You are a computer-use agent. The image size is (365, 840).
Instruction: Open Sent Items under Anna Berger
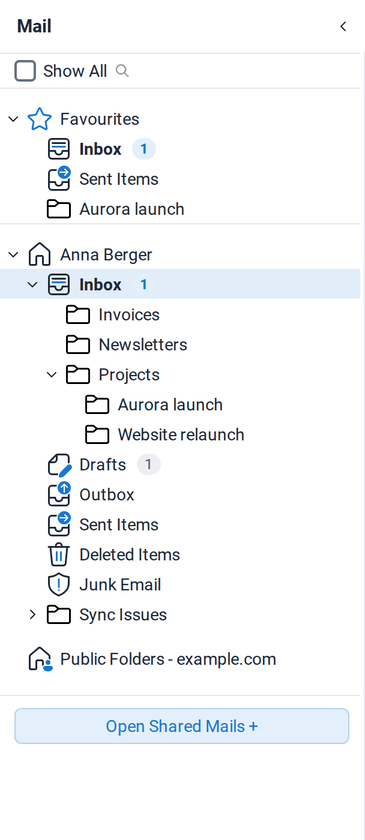(x=119, y=524)
